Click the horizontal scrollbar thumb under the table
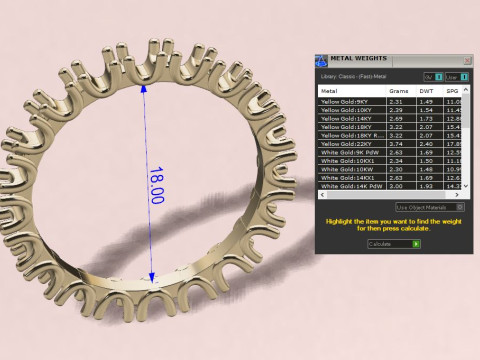Image resolution: width=480 pixels, height=360 pixels. [x=386, y=195]
